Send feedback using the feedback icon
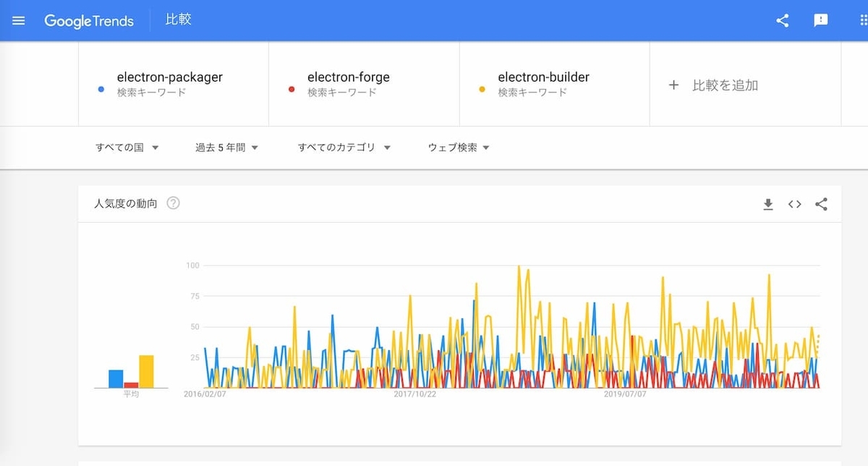This screenshot has height=466, width=868. point(821,20)
